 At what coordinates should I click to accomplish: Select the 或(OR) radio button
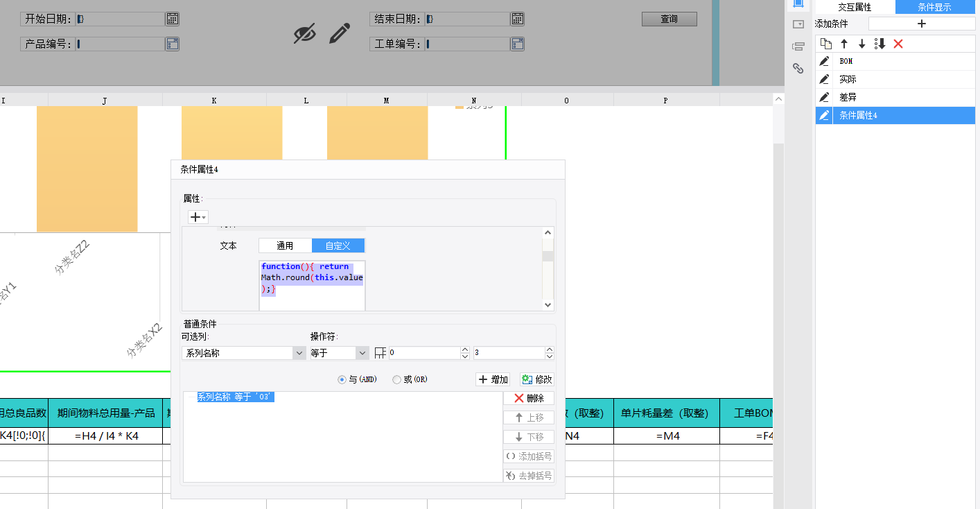[x=396, y=379]
